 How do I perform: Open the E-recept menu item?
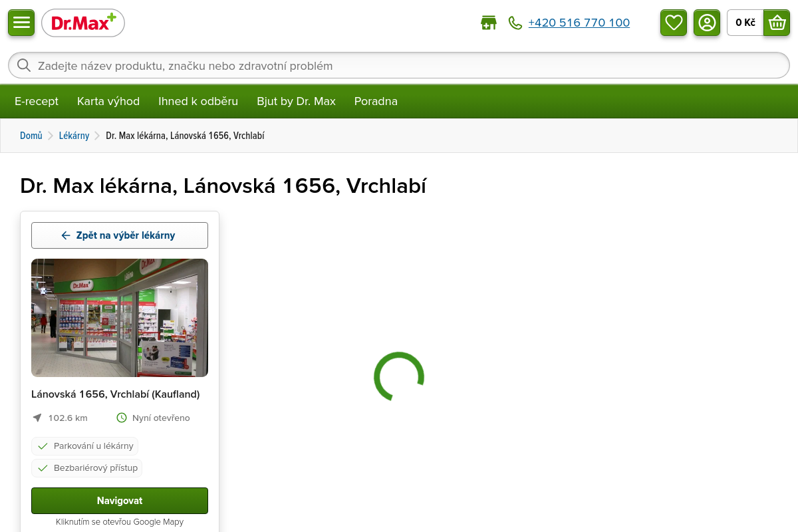(x=37, y=101)
